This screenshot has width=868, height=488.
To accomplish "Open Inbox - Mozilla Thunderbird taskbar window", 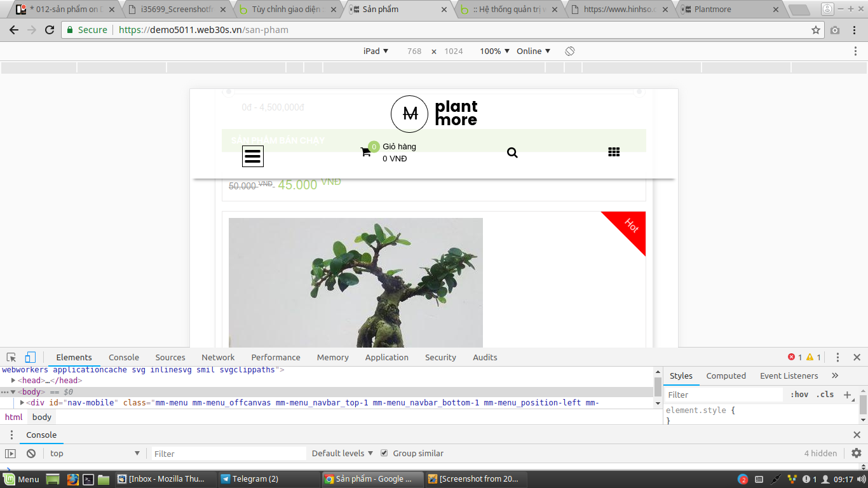I will (x=164, y=479).
